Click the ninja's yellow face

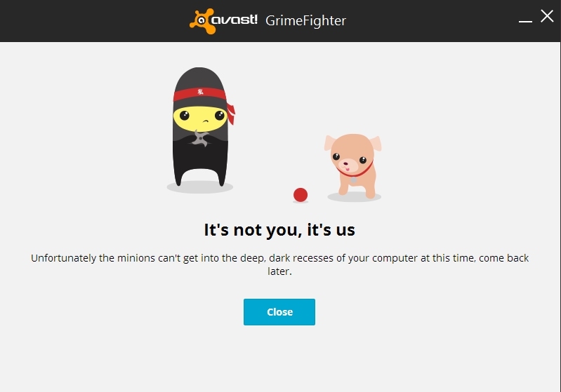[x=200, y=119]
